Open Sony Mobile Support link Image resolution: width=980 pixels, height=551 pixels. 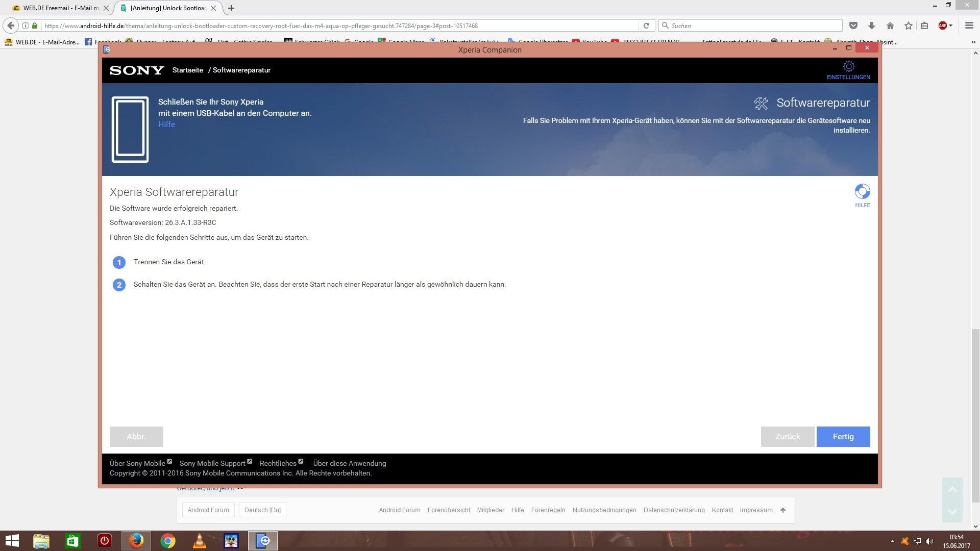215,463
